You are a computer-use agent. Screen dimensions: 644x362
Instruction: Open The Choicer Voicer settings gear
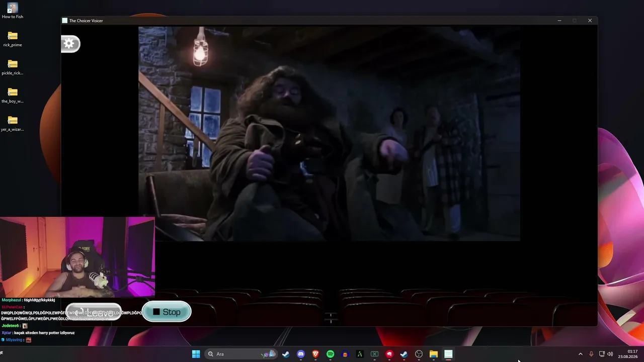click(x=69, y=44)
